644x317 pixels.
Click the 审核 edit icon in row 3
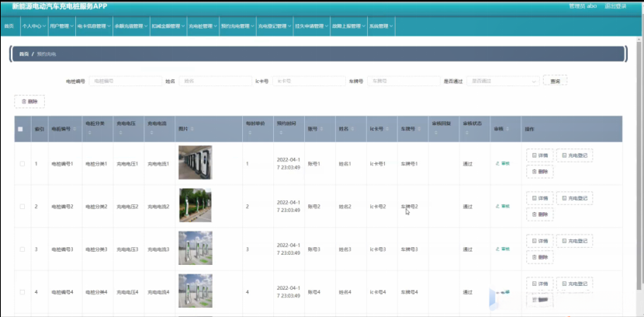pos(502,249)
